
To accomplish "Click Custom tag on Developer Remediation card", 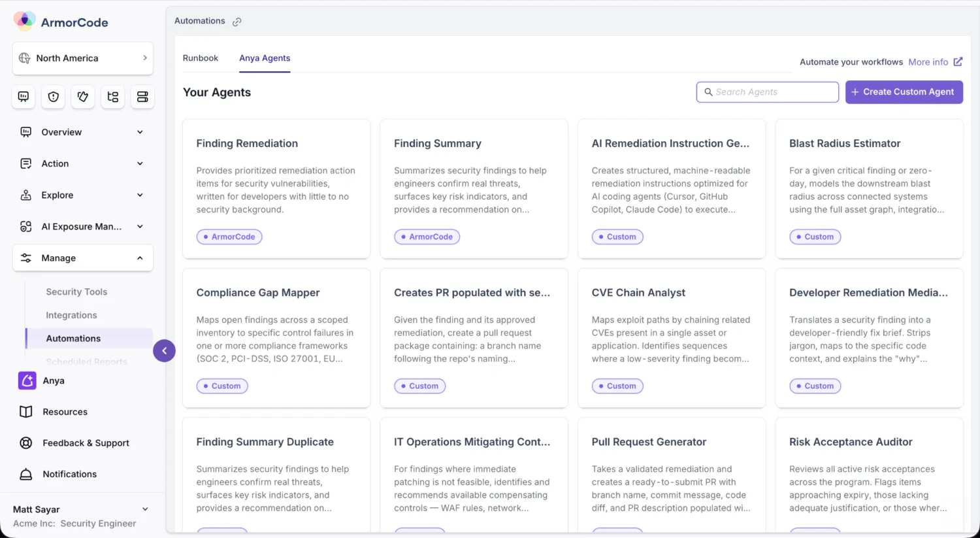I will pos(815,386).
